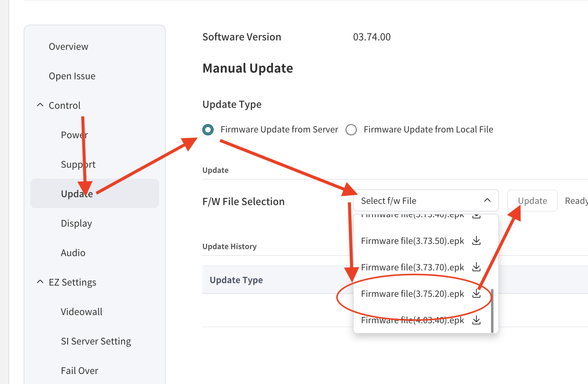This screenshot has height=384, width=588.
Task: Pick Firmware file(3.73.70).epk from list
Action: pyautogui.click(x=412, y=267)
